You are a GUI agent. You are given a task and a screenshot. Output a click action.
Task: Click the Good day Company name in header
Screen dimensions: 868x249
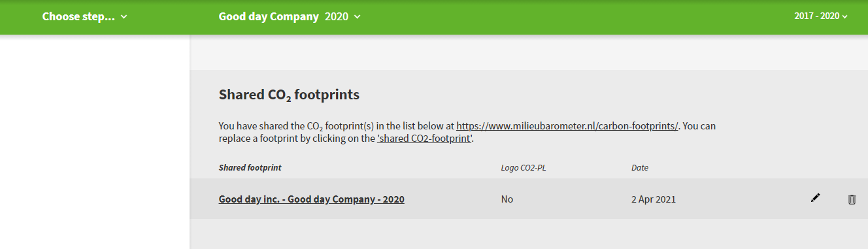click(x=269, y=16)
